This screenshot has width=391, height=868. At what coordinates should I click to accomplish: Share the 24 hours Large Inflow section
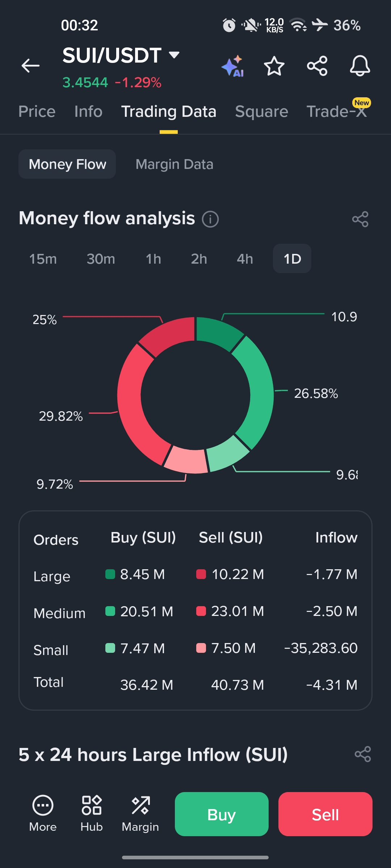tap(363, 754)
